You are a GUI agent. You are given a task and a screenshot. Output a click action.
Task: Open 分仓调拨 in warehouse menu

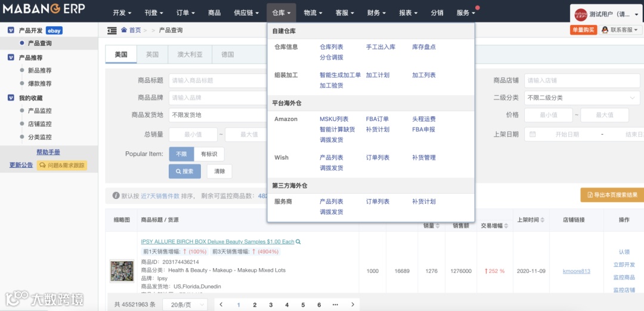pyautogui.click(x=332, y=57)
